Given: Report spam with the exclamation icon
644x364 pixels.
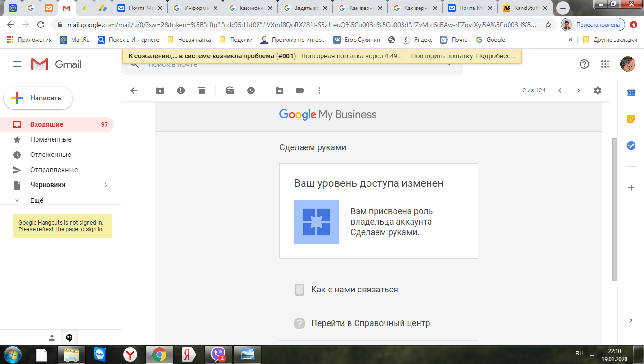Looking at the screenshot, I should [181, 91].
